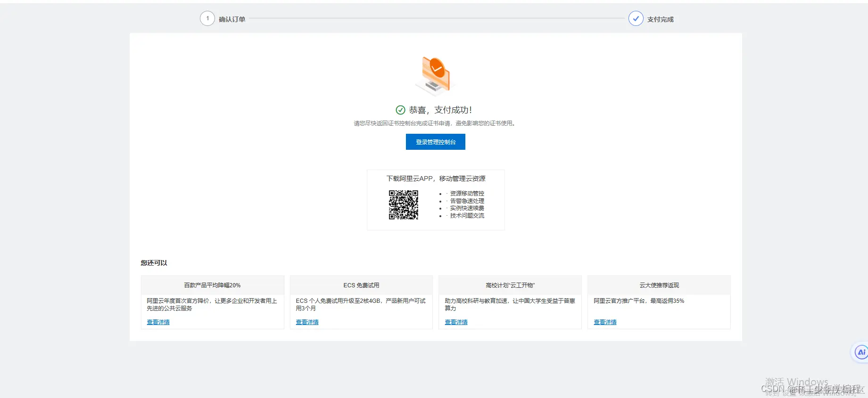Click the 助力高校科研与教育加速 description

click(510, 305)
